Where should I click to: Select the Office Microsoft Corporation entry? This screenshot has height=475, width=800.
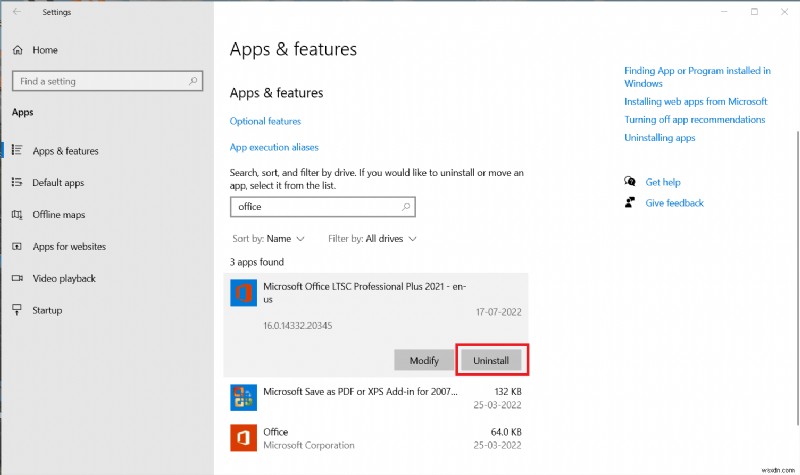376,438
